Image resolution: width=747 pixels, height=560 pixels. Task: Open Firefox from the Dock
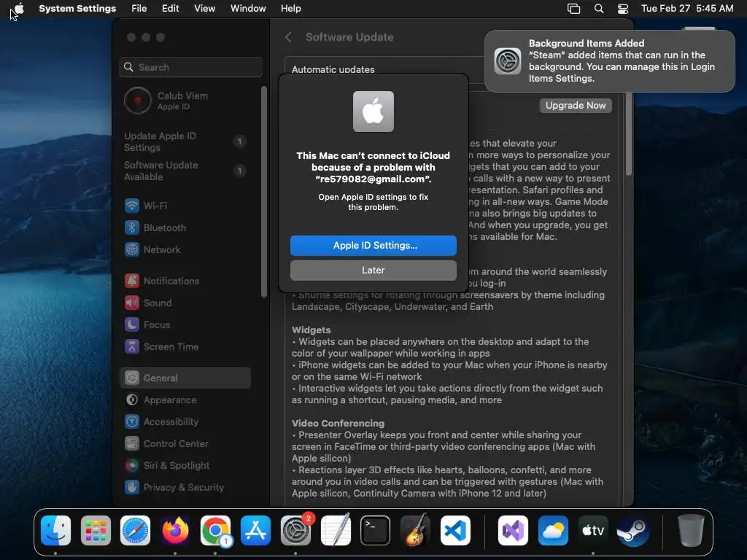(x=175, y=531)
